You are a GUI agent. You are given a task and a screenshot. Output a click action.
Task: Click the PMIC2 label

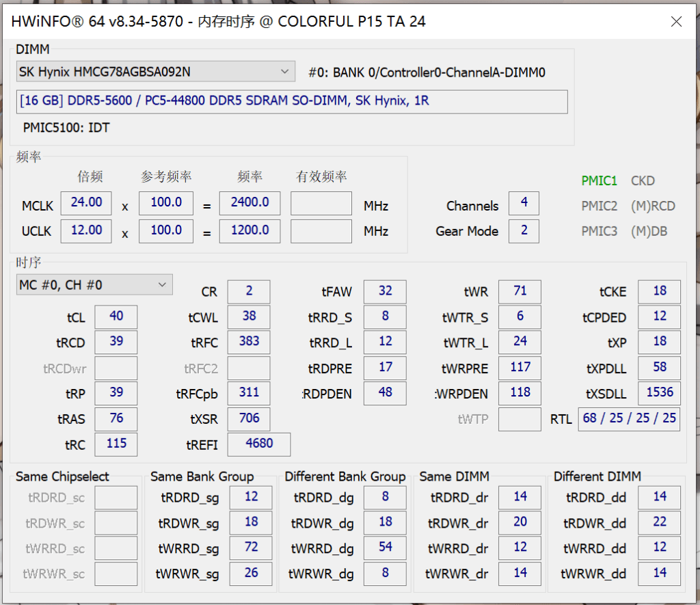pyautogui.click(x=599, y=206)
